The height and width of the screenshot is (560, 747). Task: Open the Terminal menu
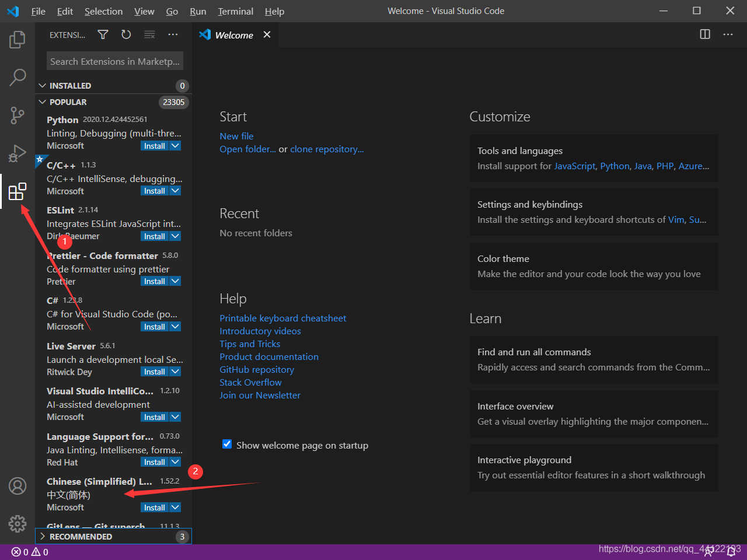click(236, 11)
